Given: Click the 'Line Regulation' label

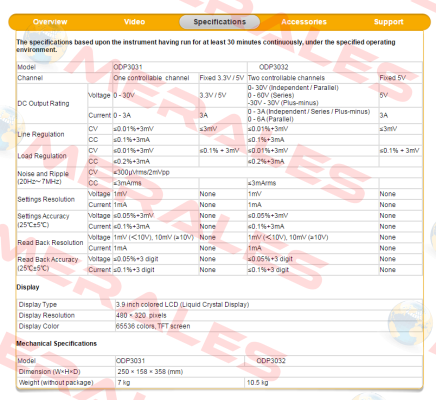Looking at the screenshot, I should [41, 134].
